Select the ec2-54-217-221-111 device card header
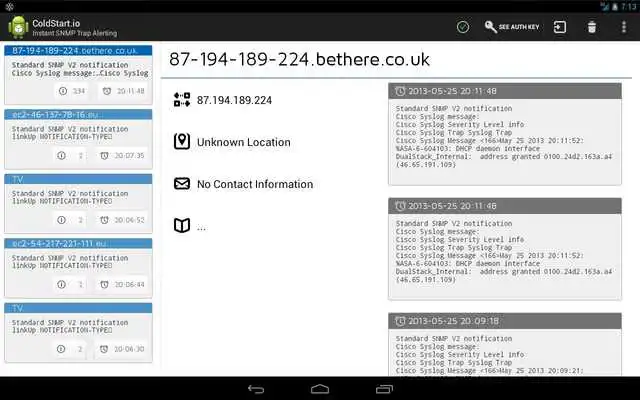This screenshot has width=640, height=400. tap(78, 244)
